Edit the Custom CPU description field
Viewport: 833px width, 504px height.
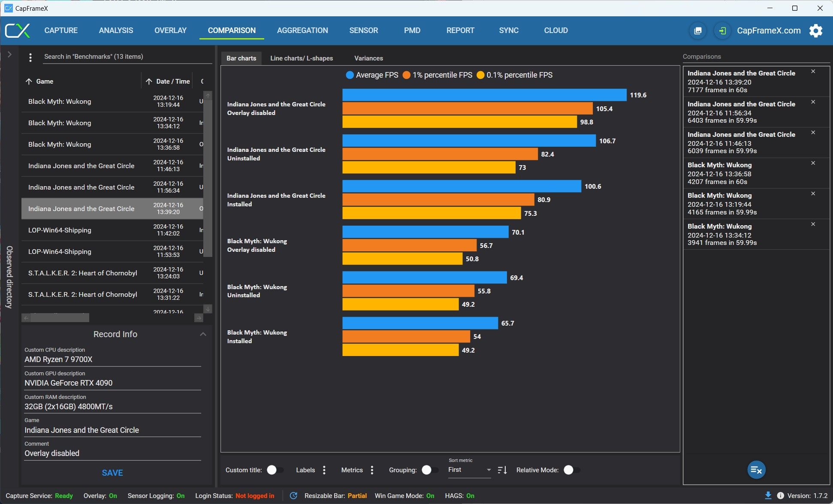[112, 359]
